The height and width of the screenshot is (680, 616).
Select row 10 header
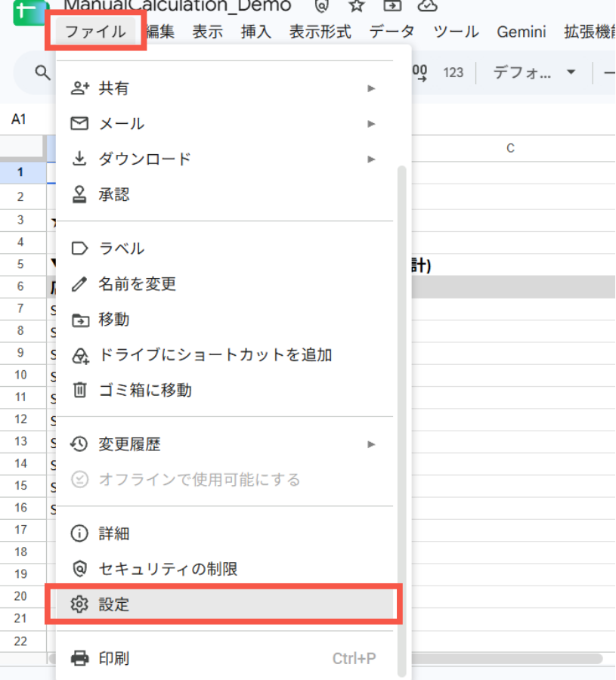pos(20,375)
